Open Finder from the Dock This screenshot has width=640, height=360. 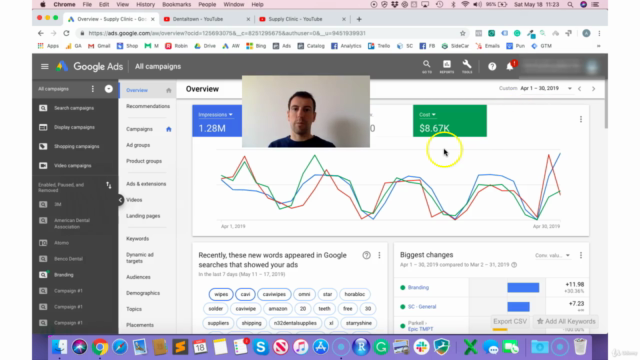(60, 347)
